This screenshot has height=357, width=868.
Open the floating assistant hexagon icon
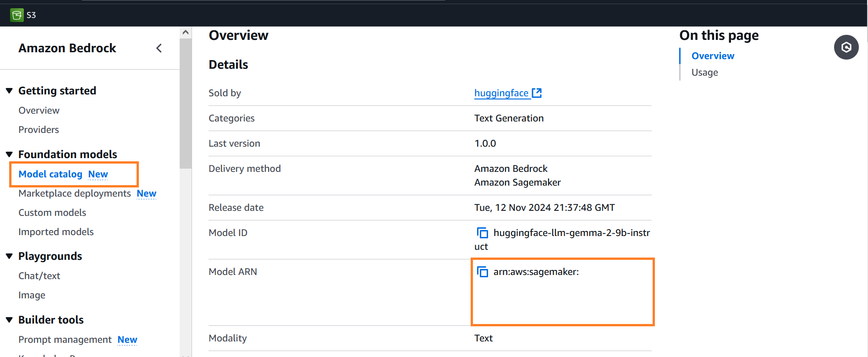(x=846, y=47)
